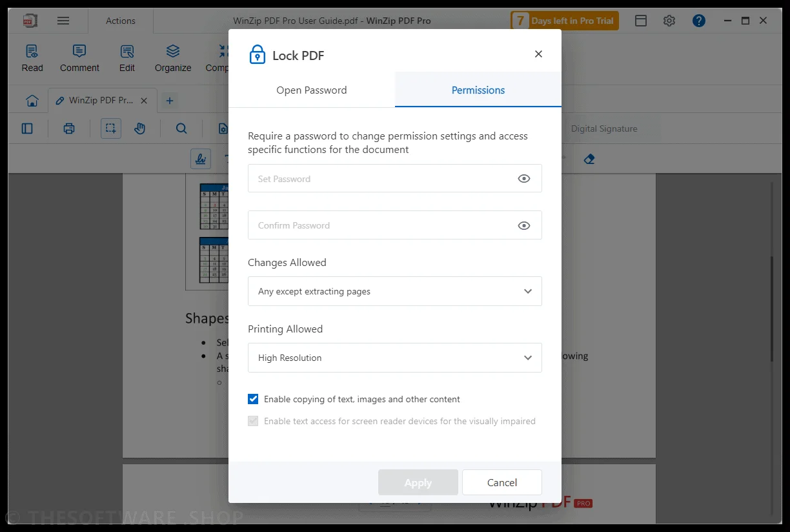Open the Printing Allowed dropdown
The width and height of the screenshot is (790, 532).
[395, 358]
